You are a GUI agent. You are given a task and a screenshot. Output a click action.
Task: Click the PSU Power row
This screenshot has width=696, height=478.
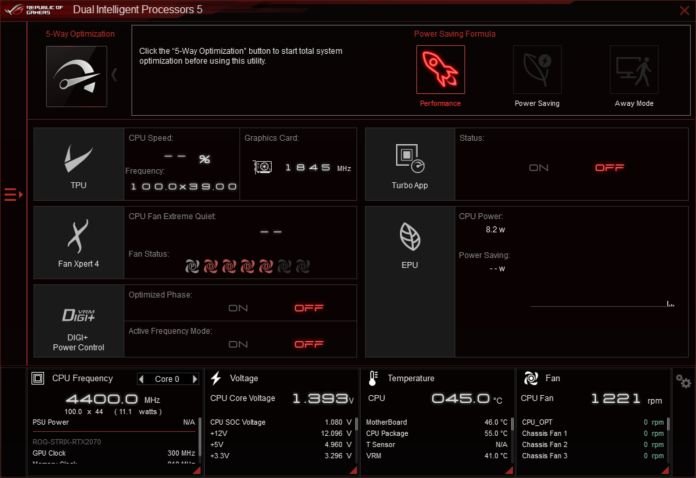(114, 422)
